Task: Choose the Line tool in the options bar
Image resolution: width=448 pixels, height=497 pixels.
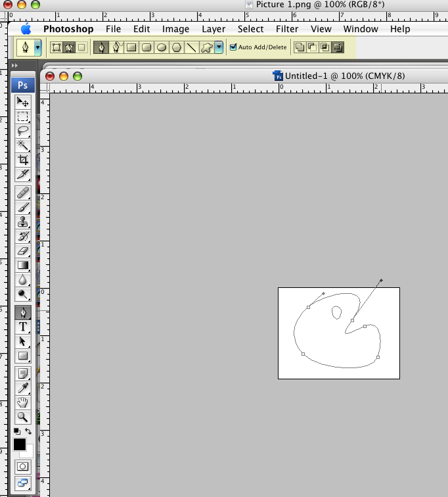Action: point(192,47)
